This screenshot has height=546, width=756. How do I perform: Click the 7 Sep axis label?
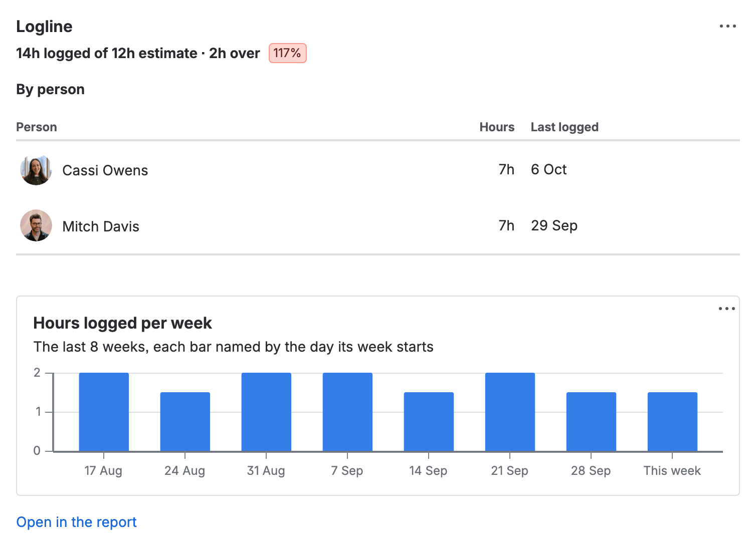tap(347, 471)
